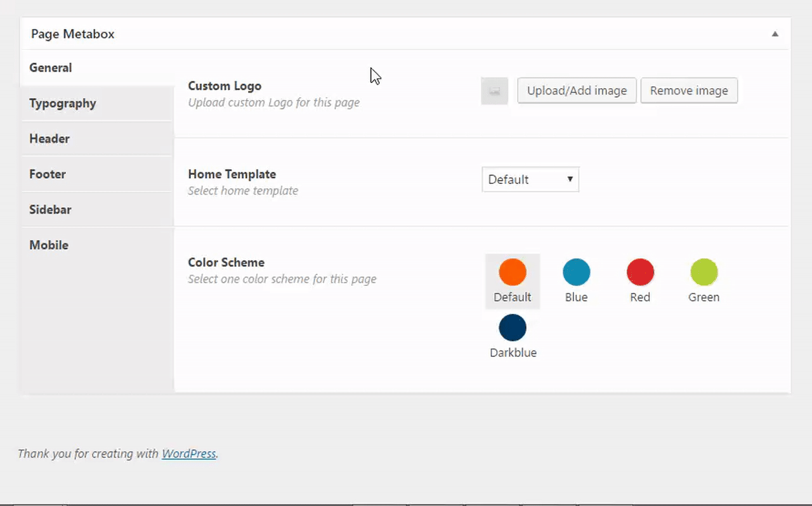812x506 pixels.
Task: Pick the Red color scheme circle
Action: (640, 272)
